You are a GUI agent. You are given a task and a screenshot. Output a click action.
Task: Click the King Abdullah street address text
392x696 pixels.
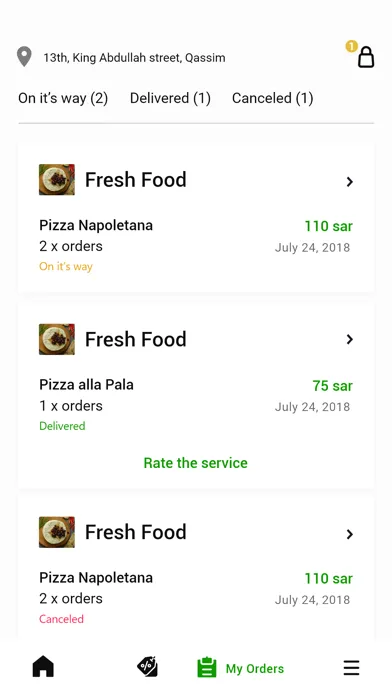pyautogui.click(x=134, y=58)
